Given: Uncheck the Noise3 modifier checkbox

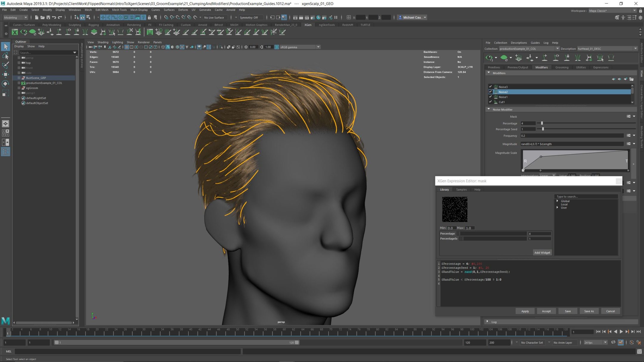Looking at the screenshot, I should point(491,86).
